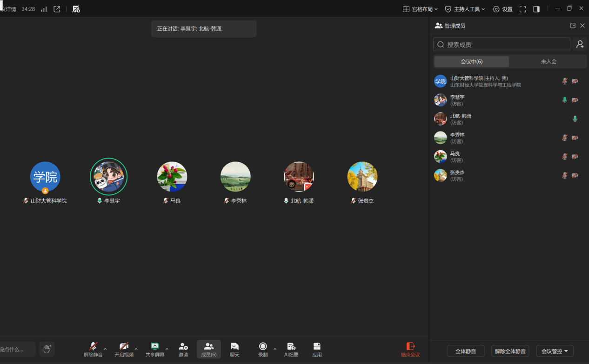Toggle 开启视频 camera button
The image size is (589, 364).
click(124, 350)
